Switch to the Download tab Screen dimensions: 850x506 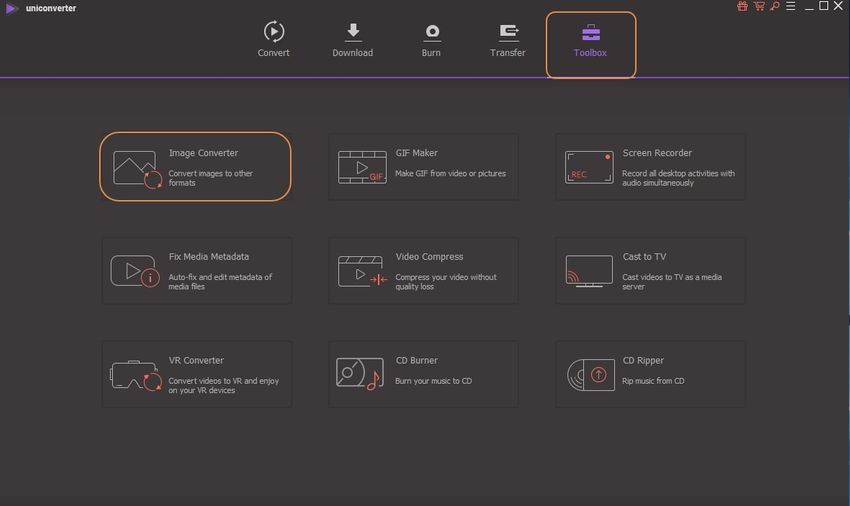click(352, 40)
